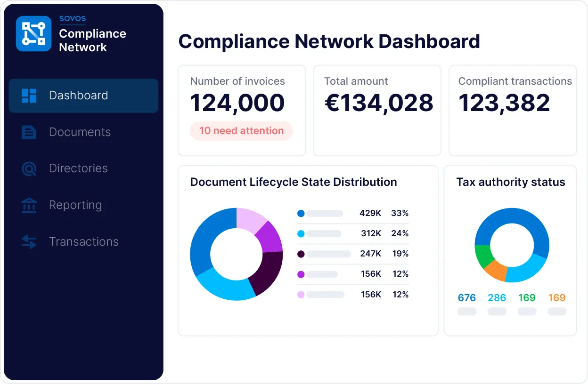The image size is (588, 384).
Task: Open the Compliant transactions card
Action: pos(513,111)
